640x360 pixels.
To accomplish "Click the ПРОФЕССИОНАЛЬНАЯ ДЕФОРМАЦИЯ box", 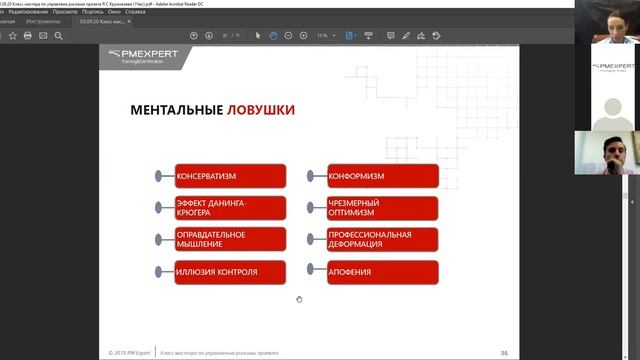I will (383, 240).
